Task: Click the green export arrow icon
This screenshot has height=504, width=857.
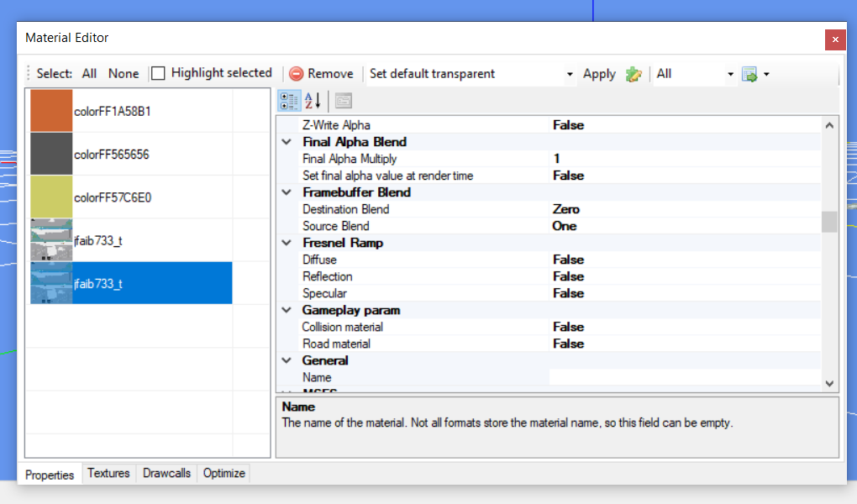Action: [749, 74]
